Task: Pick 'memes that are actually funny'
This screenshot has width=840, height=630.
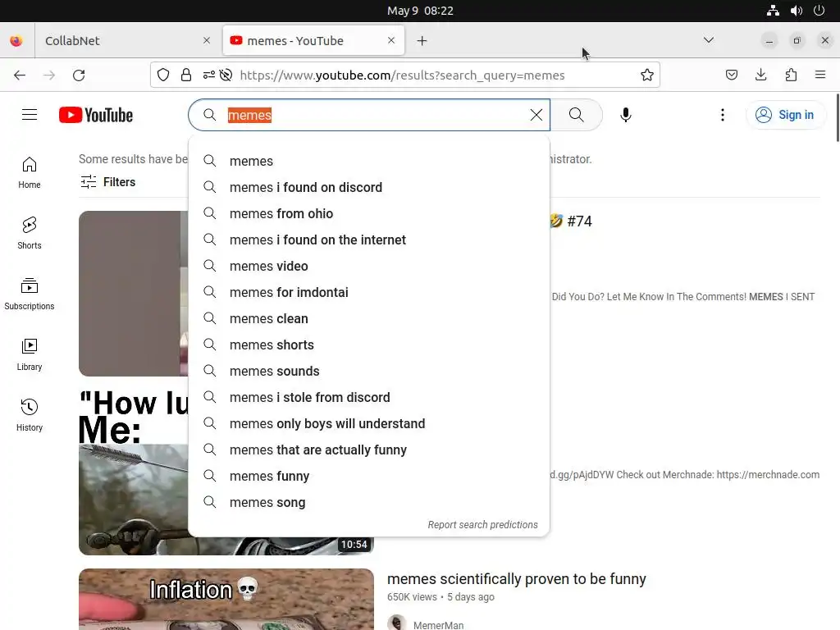Action: pos(368,450)
